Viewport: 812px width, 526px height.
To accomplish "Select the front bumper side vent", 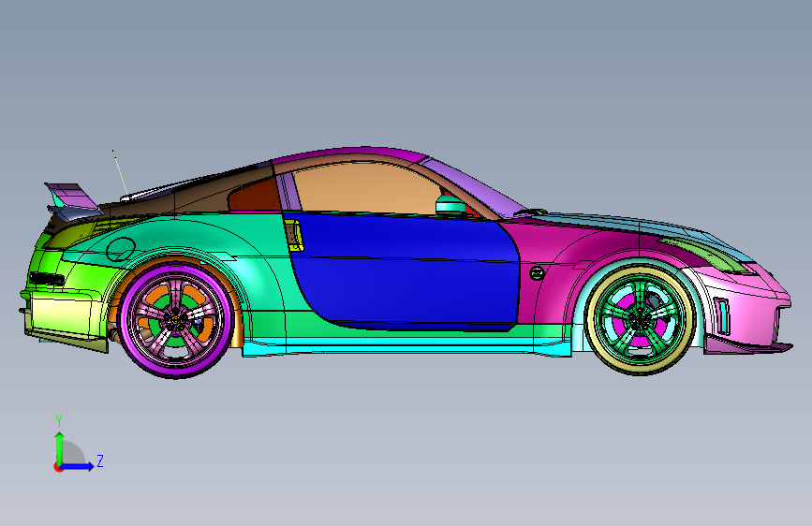I will [722, 315].
